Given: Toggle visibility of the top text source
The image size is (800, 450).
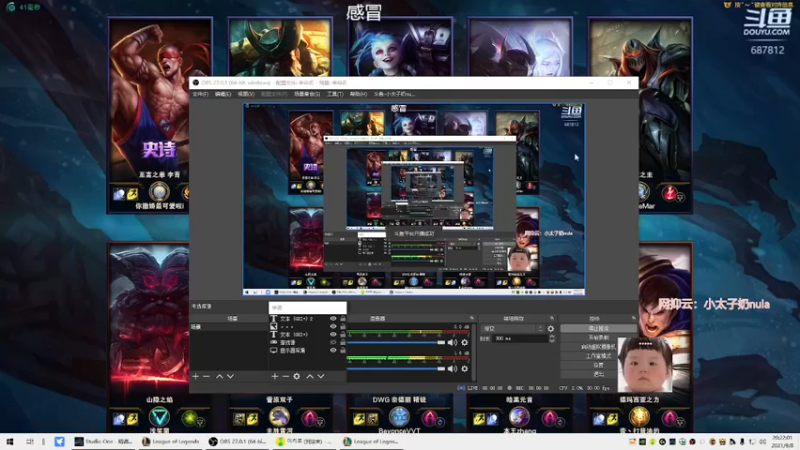Looking at the screenshot, I should click(x=333, y=319).
